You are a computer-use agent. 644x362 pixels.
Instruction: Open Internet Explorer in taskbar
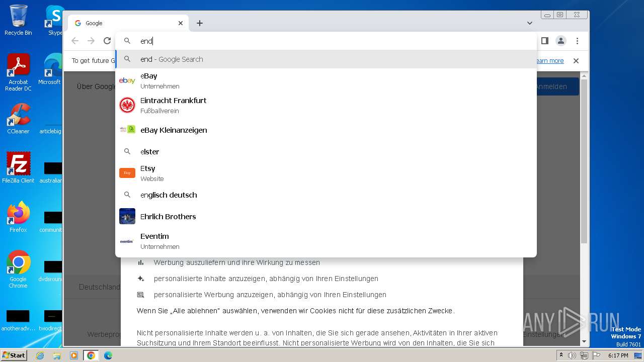40,355
